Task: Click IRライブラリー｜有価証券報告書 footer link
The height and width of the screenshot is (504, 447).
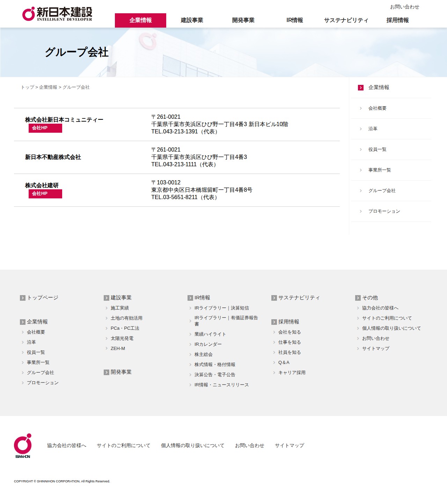Action: tap(226, 321)
